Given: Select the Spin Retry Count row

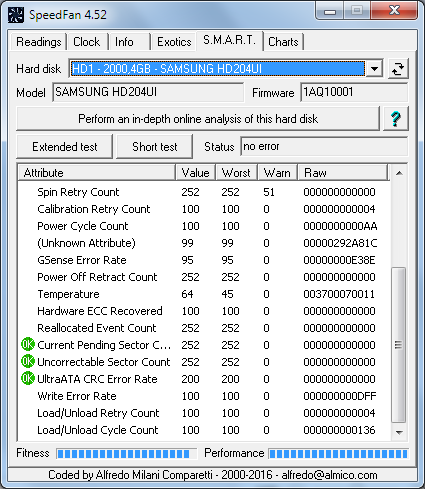Looking at the screenshot, I should point(204,192).
